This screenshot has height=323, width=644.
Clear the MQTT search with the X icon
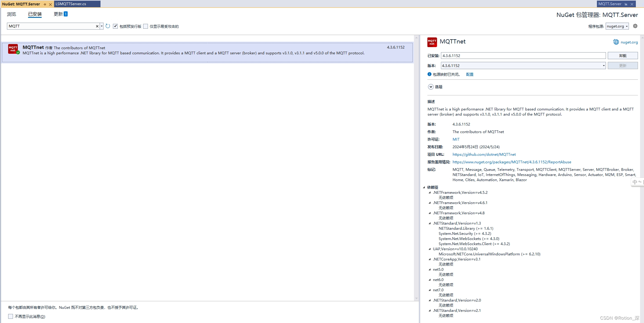tap(97, 26)
